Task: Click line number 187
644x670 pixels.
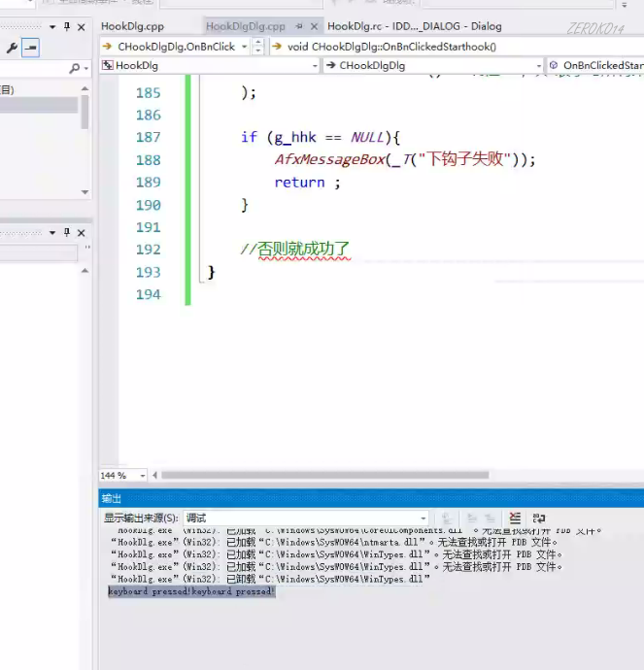Action: point(148,137)
